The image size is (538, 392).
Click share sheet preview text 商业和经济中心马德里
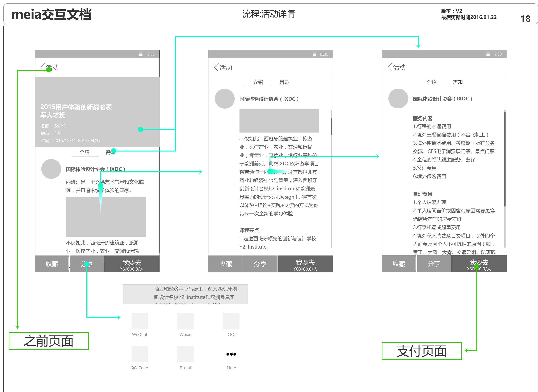pyautogui.click(x=195, y=289)
